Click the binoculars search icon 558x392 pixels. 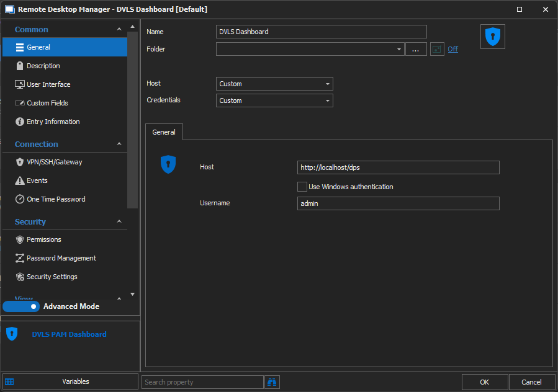272,382
